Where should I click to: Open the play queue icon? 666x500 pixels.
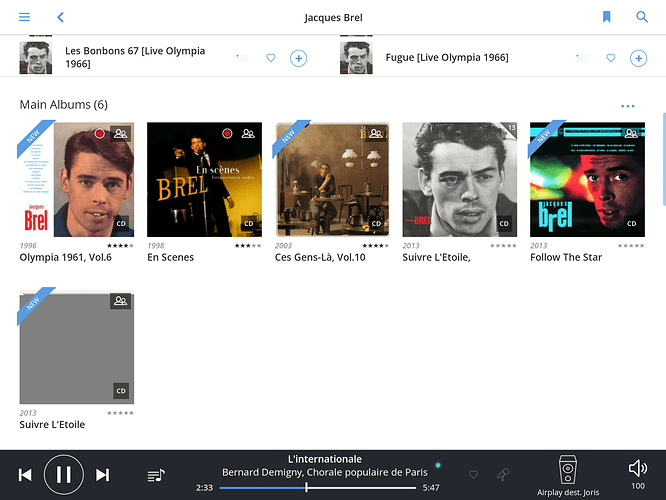click(x=156, y=475)
